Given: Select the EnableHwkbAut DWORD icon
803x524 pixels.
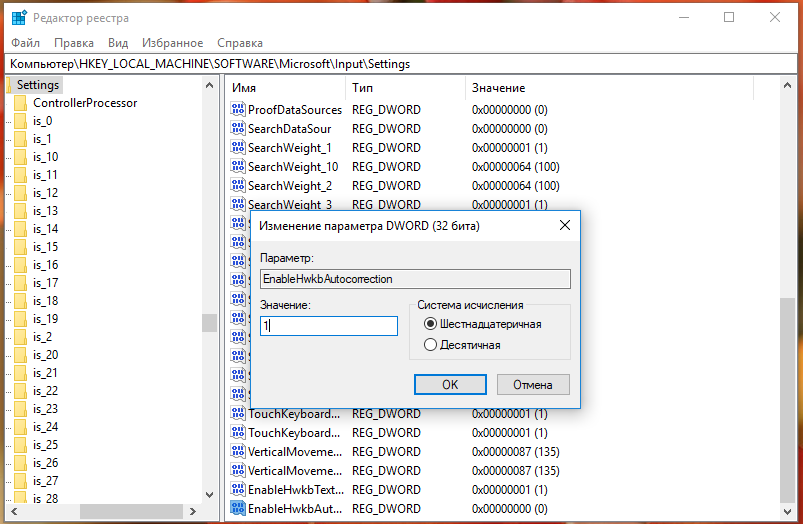Looking at the screenshot, I should 238,508.
